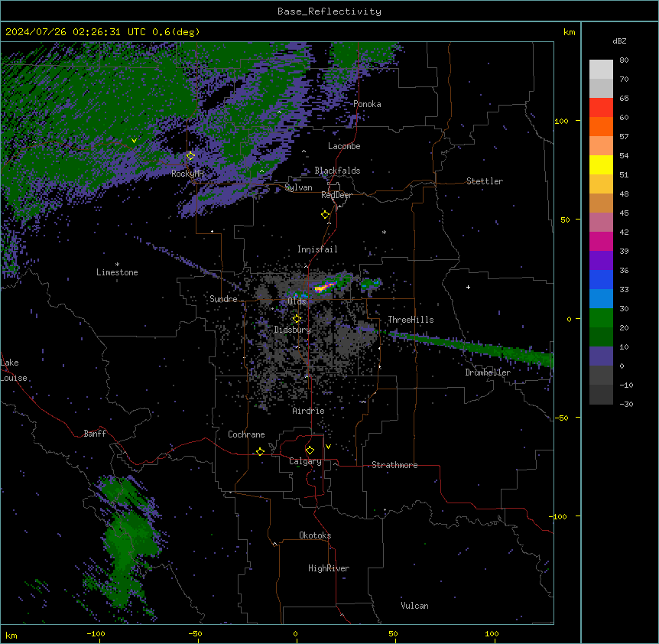Choose the magenta 39-42 dBZ legend swatch
Viewport: 659px width, 644px height.
point(601,241)
